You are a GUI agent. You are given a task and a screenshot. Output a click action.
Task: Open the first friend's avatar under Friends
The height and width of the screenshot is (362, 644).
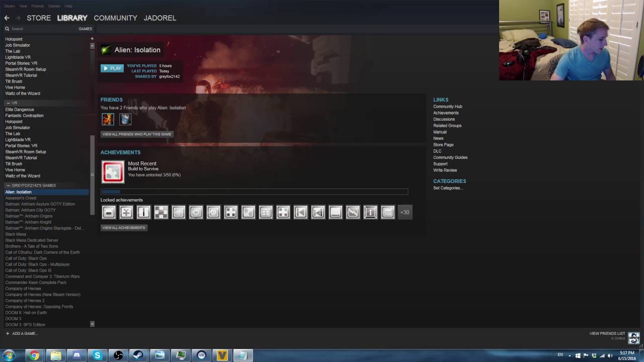pyautogui.click(x=108, y=119)
